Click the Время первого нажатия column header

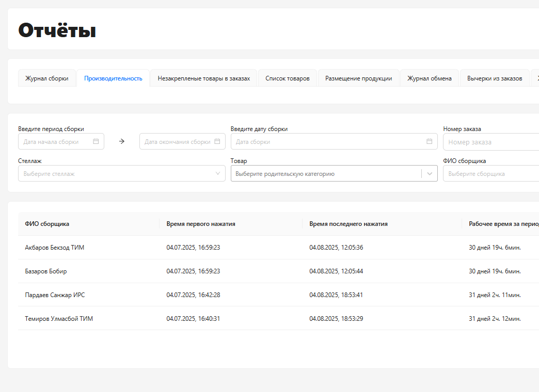tap(201, 224)
